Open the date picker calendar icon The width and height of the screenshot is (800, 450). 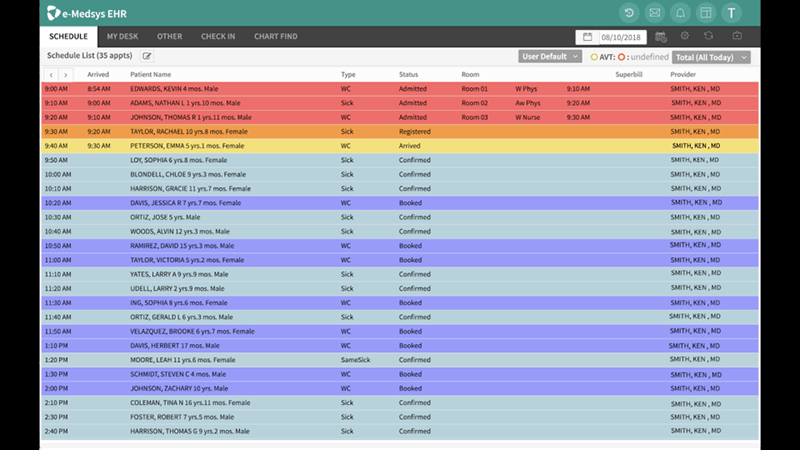pos(587,37)
